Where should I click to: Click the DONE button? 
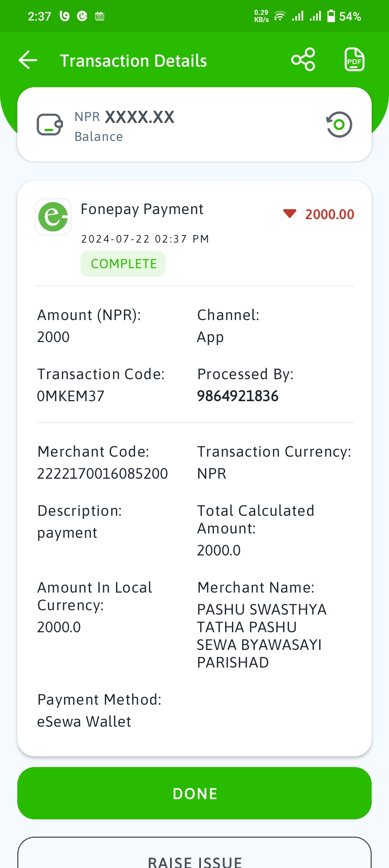[194, 793]
